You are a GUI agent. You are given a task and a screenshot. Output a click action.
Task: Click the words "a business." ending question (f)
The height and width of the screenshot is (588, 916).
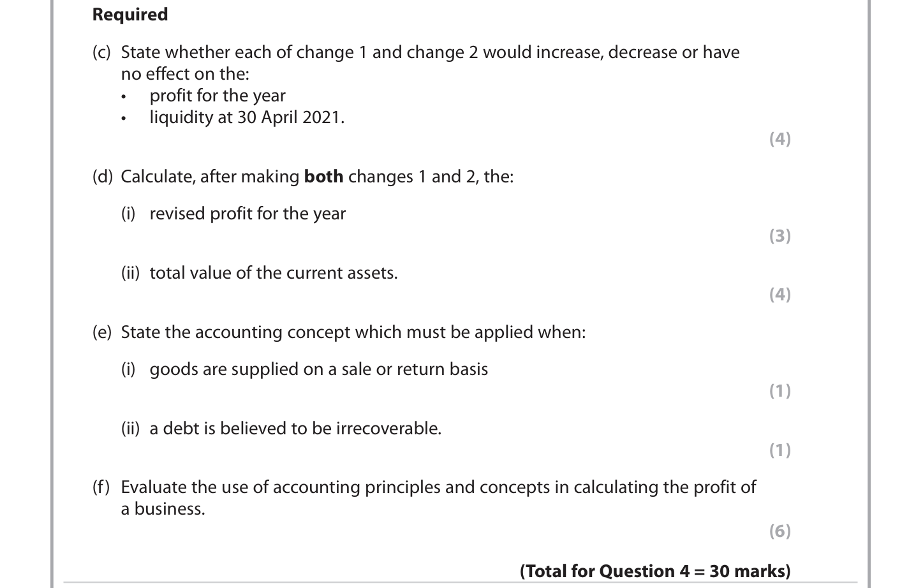coord(163,509)
